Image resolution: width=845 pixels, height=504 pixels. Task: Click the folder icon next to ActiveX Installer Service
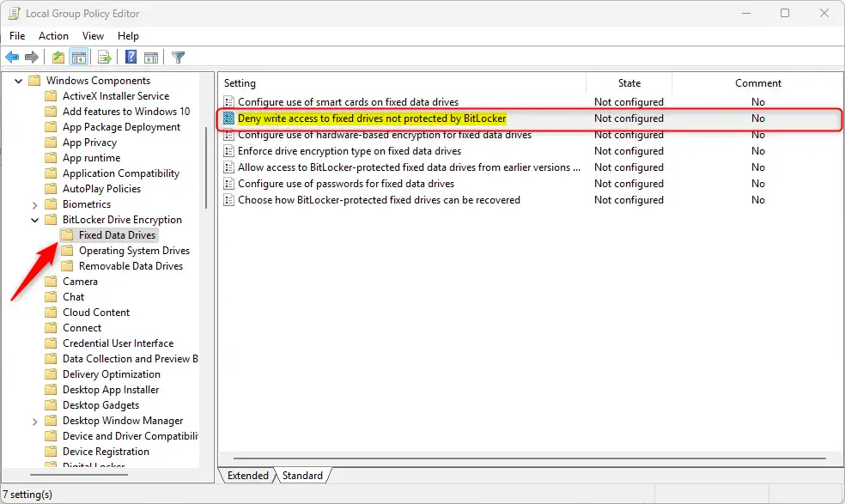[51, 96]
